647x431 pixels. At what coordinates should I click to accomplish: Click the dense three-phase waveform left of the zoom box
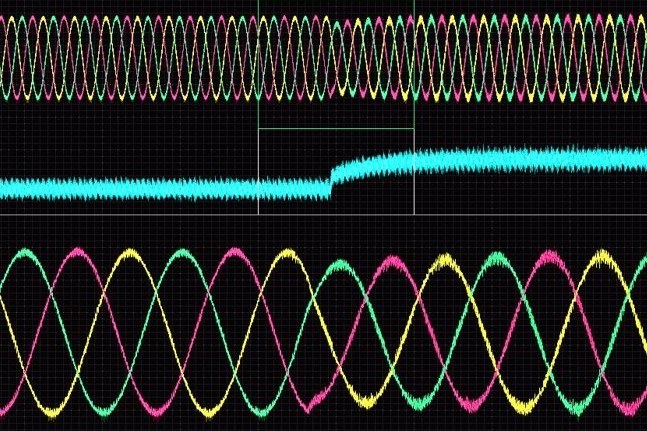(130, 62)
